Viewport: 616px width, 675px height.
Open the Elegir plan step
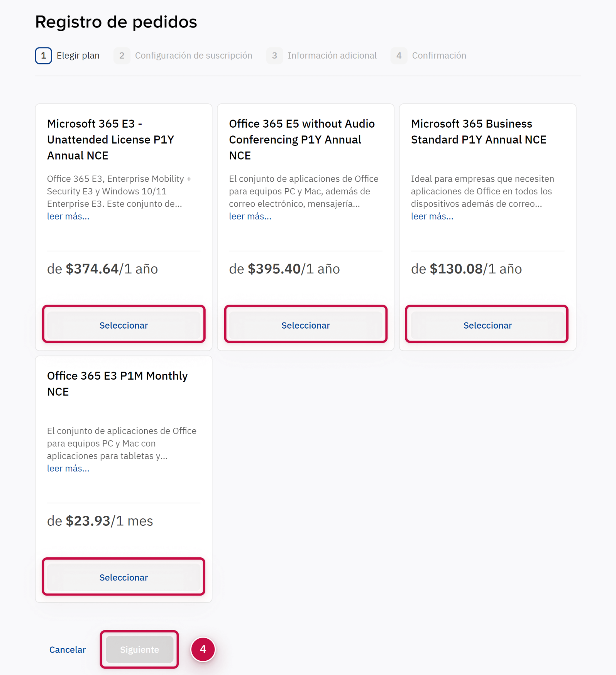[78, 56]
